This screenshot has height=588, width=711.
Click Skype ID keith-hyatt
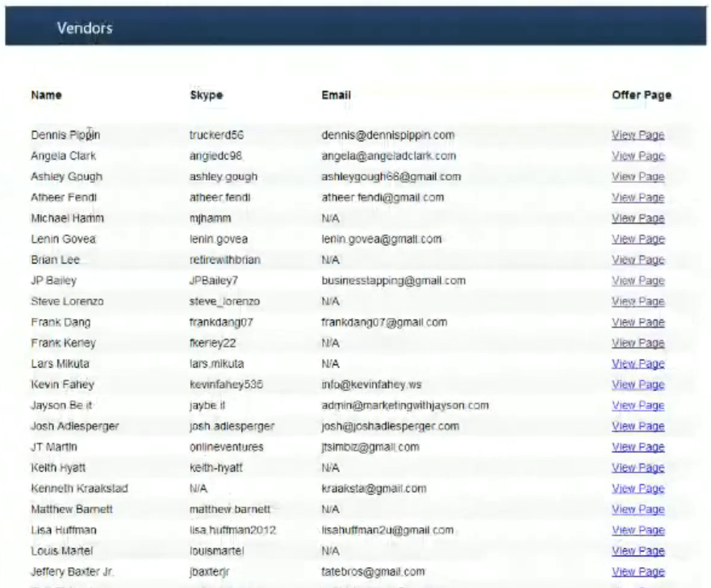pyautogui.click(x=215, y=468)
